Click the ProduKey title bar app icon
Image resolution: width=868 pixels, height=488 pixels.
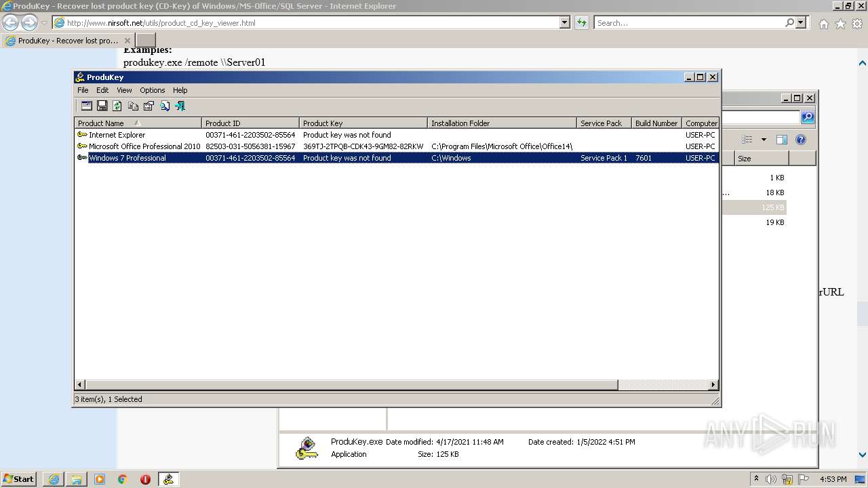tap(80, 77)
